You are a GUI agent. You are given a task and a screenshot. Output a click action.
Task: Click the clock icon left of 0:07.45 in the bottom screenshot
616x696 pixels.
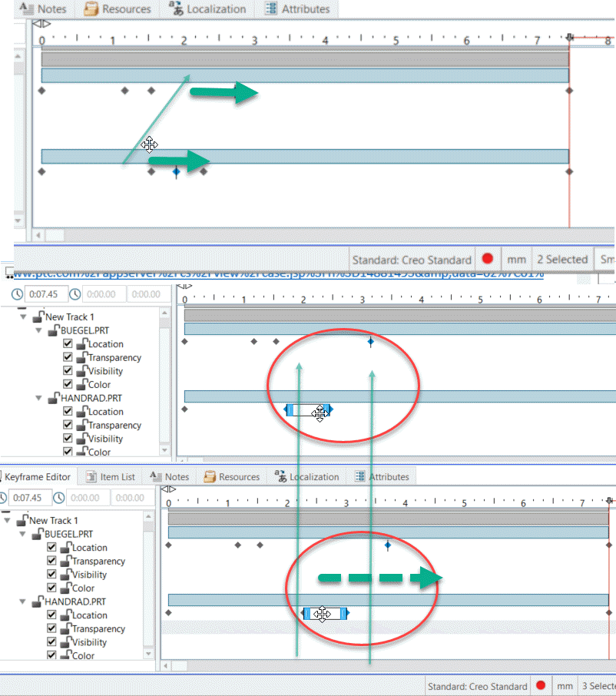click(x=2, y=498)
